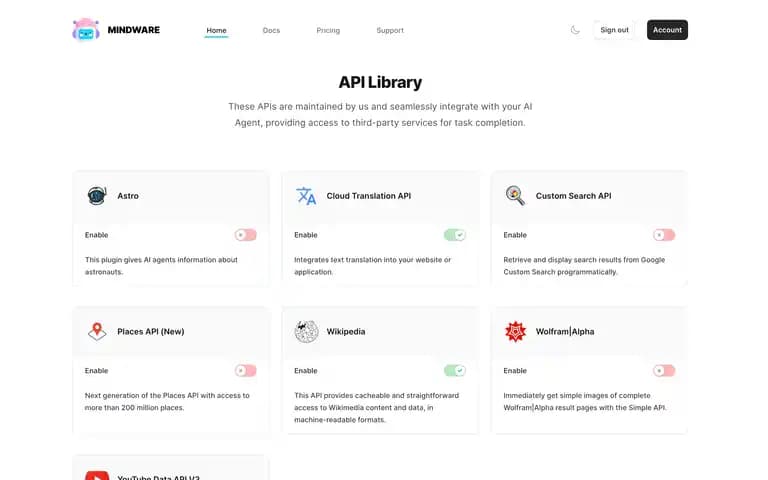Open the Pricing nav item
Image resolution: width=768 pixels, height=480 pixels.
click(x=328, y=30)
